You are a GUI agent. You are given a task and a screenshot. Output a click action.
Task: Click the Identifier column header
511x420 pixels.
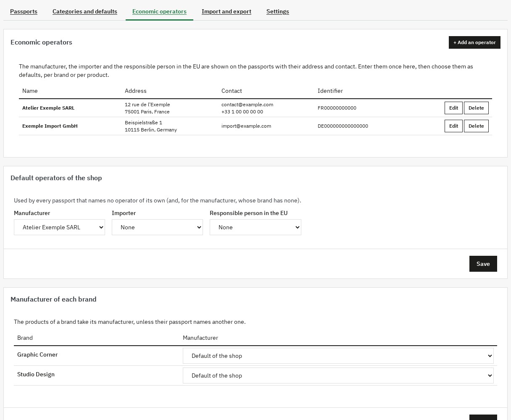click(330, 91)
